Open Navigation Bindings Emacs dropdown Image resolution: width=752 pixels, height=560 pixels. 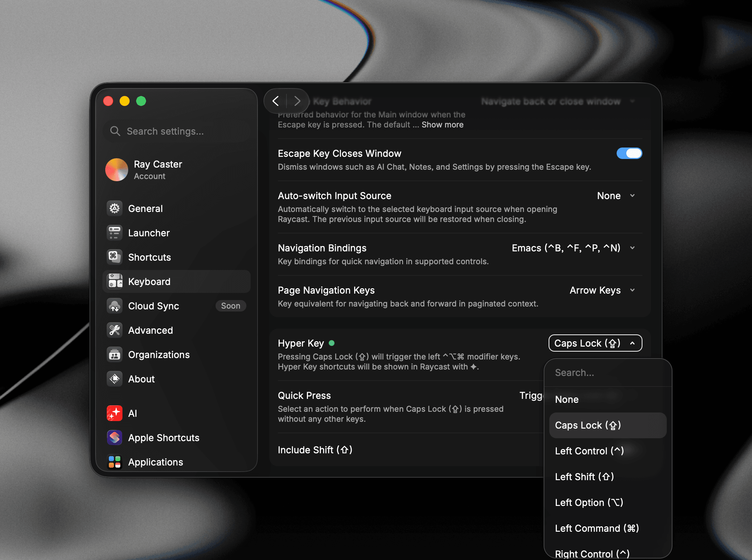(x=574, y=248)
